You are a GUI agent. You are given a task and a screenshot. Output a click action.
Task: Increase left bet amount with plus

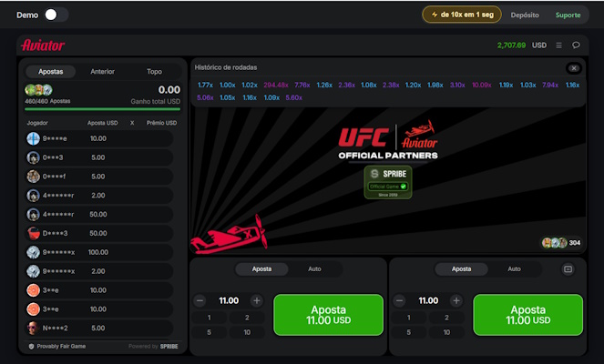click(257, 300)
